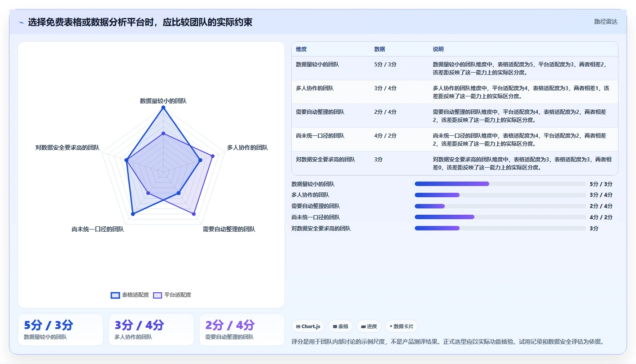Screen dimensions: 636x364
Task: Click the radar axis label 尚未统一口径的团队
Action: 97,229
